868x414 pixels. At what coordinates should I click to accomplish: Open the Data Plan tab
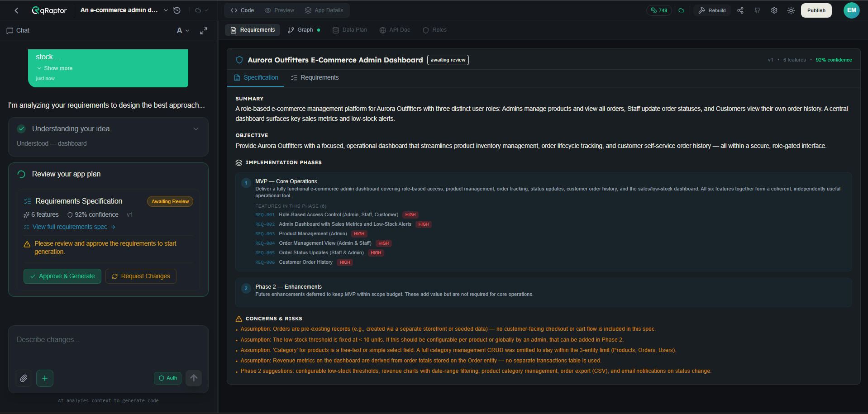(350, 30)
